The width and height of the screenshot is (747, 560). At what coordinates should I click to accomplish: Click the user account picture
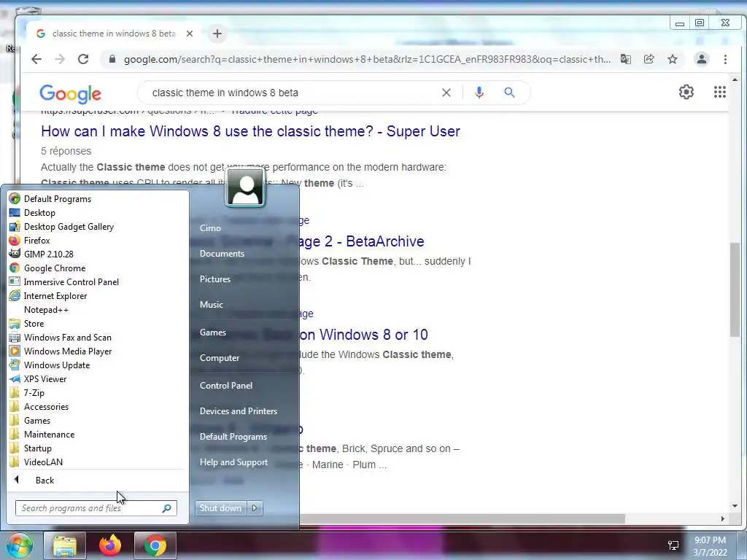click(245, 187)
